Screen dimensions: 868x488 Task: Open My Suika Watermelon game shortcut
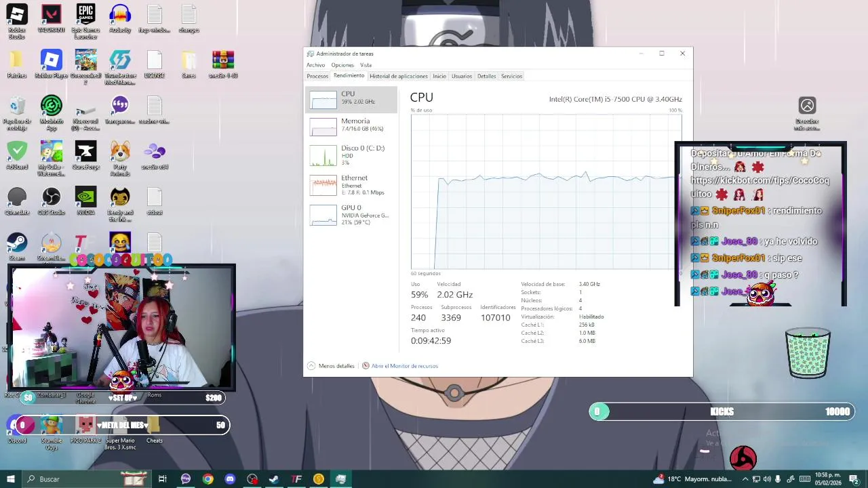[x=51, y=158]
